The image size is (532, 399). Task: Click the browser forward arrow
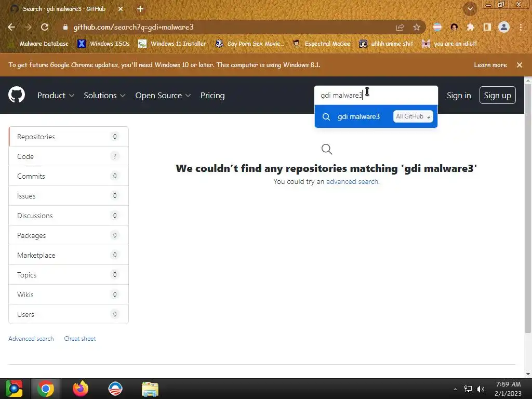click(28, 27)
